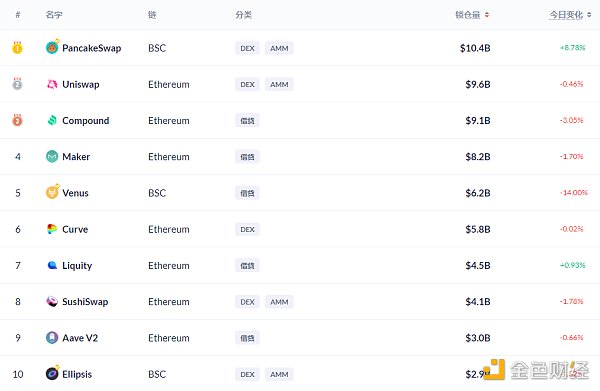Click the PancakeSwap logo icon
Image resolution: width=600 pixels, height=391 pixels.
tap(52, 47)
